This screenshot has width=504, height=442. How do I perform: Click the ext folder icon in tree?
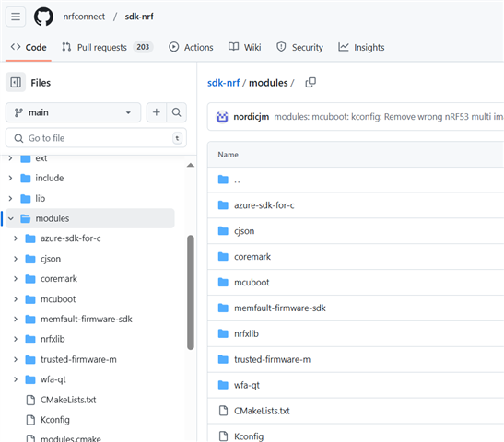click(x=26, y=158)
